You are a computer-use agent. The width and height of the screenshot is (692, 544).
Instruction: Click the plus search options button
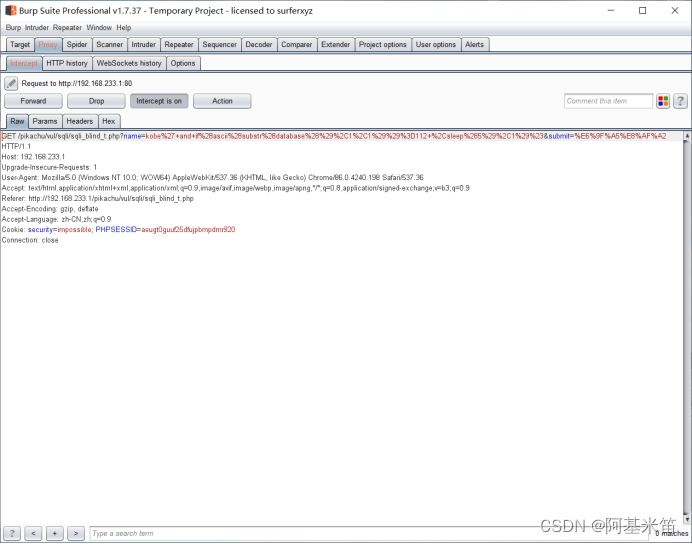tap(55, 533)
